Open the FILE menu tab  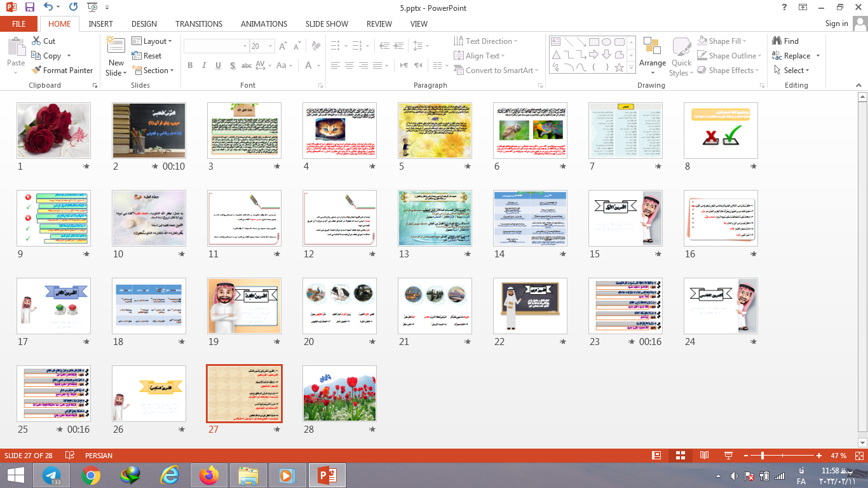coord(19,24)
